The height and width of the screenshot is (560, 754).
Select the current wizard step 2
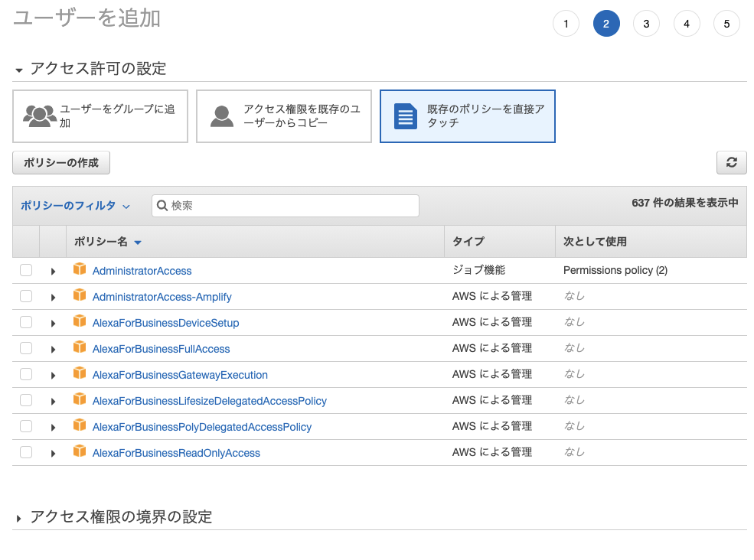point(606,24)
